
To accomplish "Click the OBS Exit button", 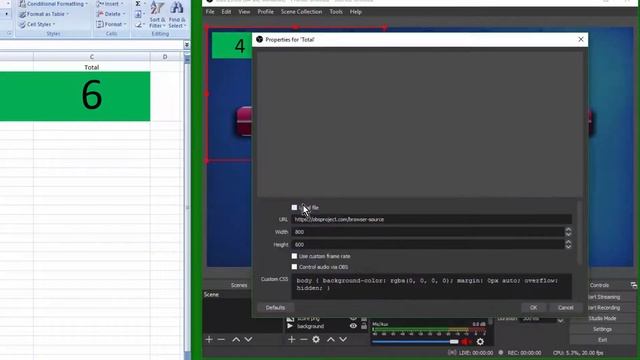I will point(602,340).
